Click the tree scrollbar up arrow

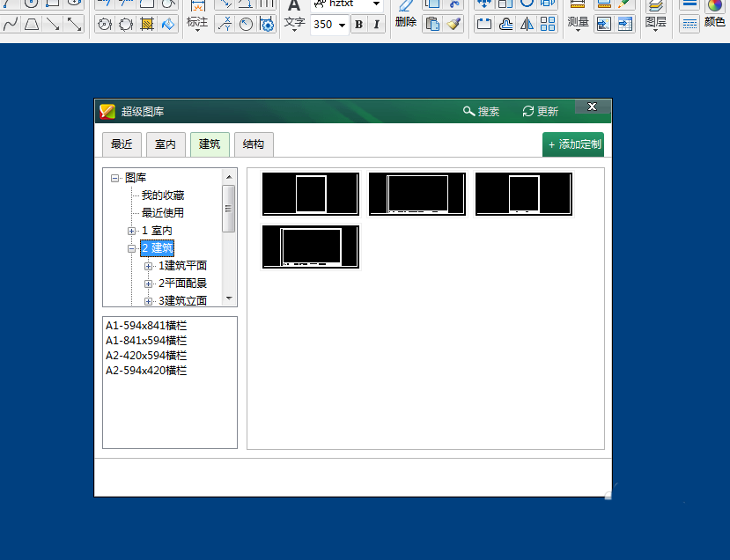pyautogui.click(x=229, y=177)
